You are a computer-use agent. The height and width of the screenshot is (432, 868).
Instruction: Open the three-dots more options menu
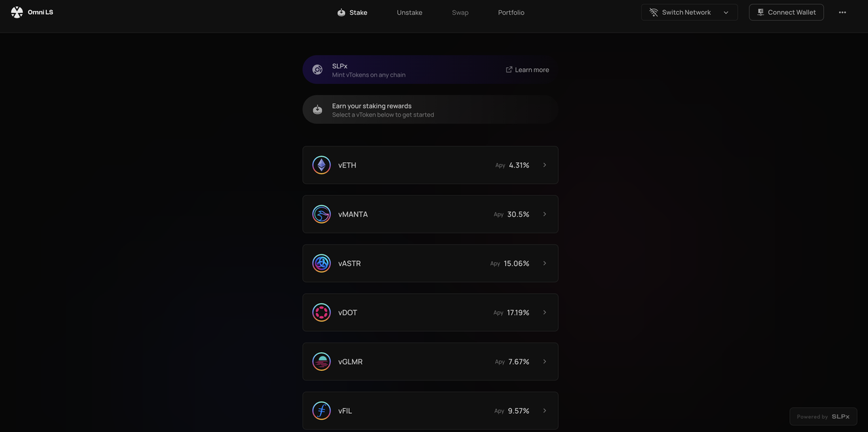pos(842,12)
